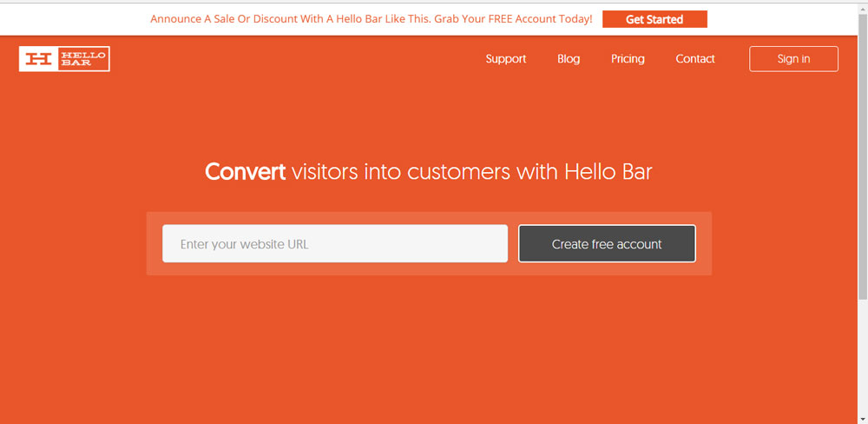Image resolution: width=868 pixels, height=424 pixels.
Task: Select Contact in the navigation
Action: 695,59
